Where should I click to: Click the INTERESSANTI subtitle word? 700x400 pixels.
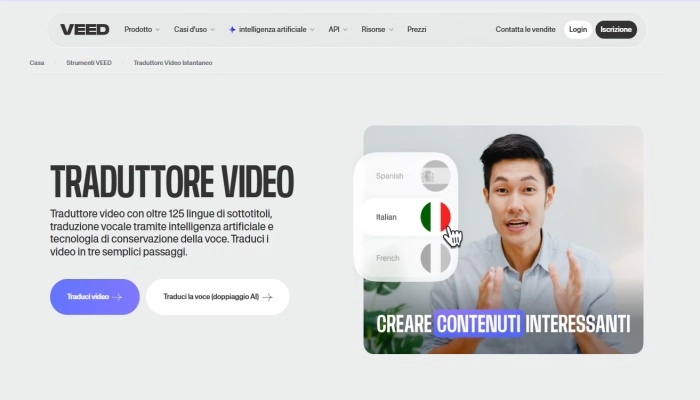pos(578,324)
